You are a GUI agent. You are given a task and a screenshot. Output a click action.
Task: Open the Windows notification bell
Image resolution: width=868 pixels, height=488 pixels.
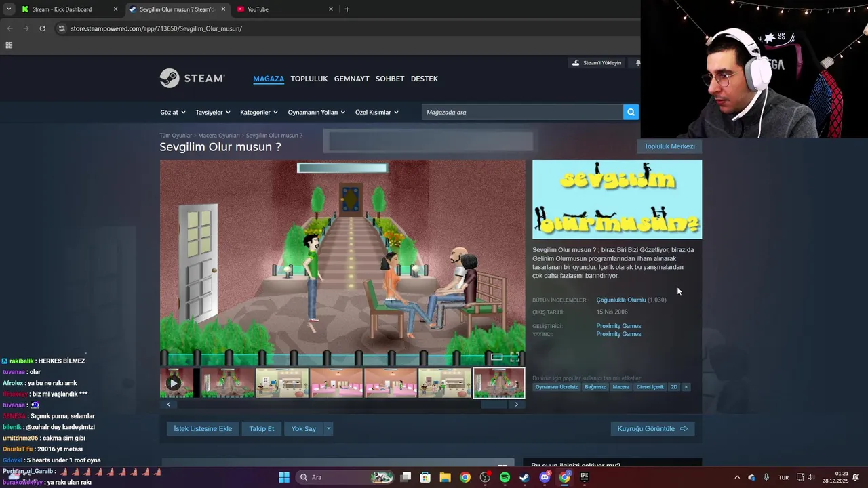pos(856,477)
